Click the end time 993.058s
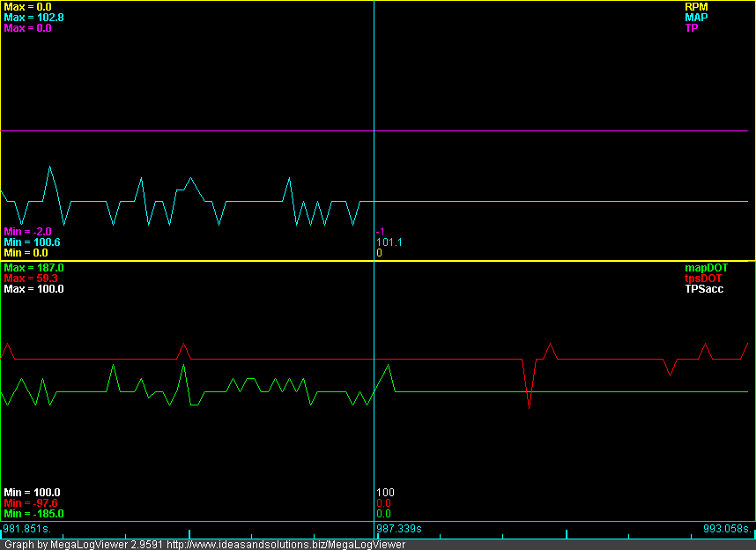This screenshot has height=550, width=756. click(727, 529)
